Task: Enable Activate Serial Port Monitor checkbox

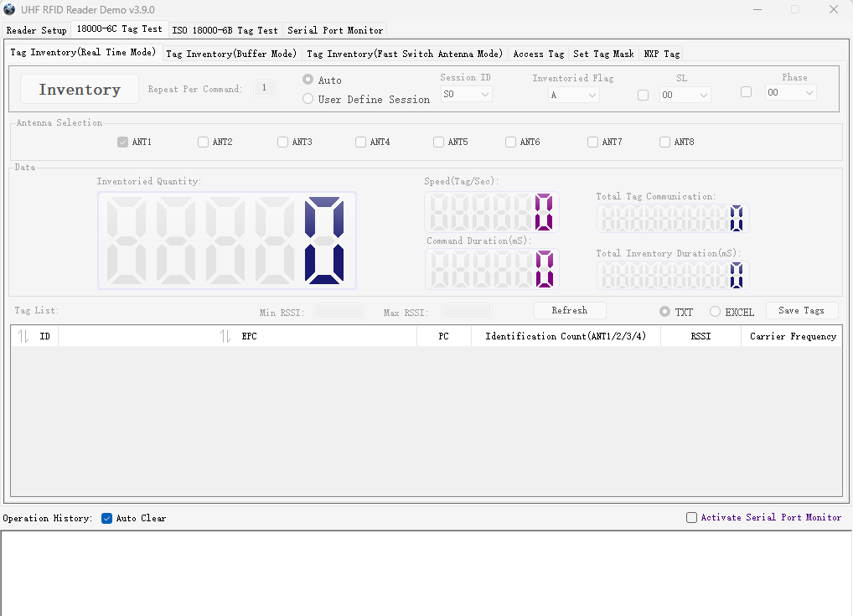Action: point(691,517)
